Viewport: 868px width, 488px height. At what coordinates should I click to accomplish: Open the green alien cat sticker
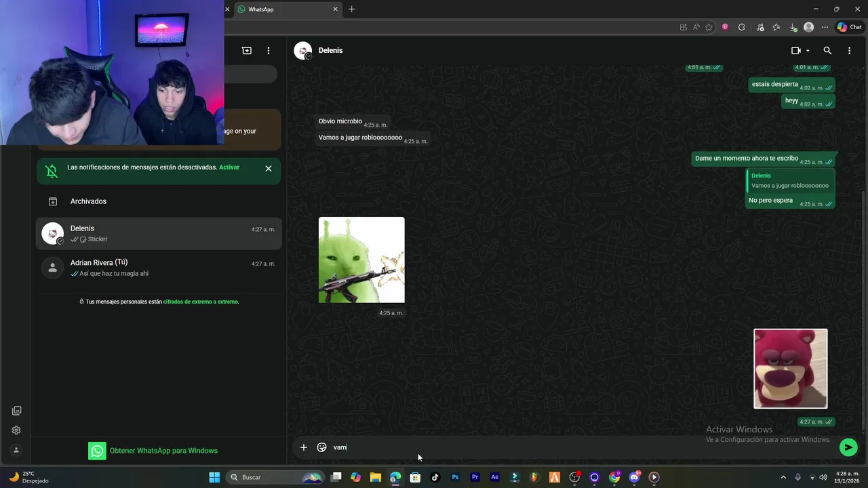pos(361,260)
